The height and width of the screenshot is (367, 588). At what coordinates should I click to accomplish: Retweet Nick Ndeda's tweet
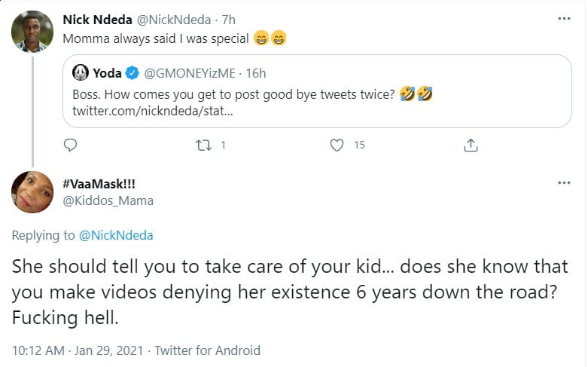click(201, 144)
